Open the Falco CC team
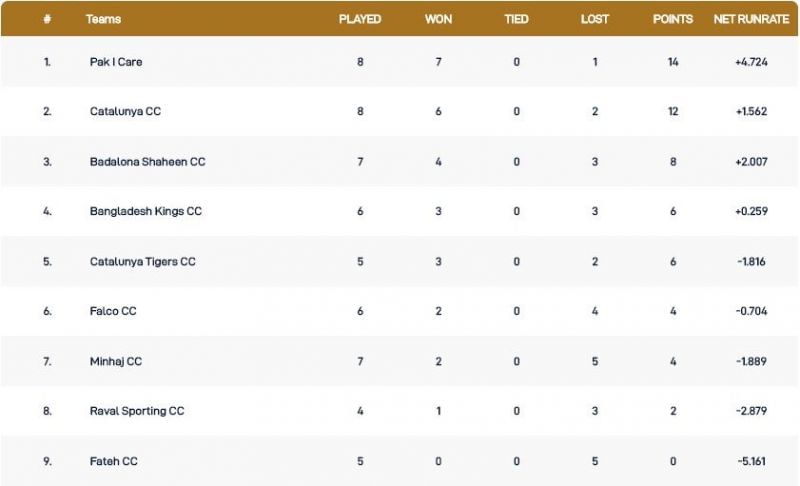This screenshot has height=486, width=800. pos(113,312)
